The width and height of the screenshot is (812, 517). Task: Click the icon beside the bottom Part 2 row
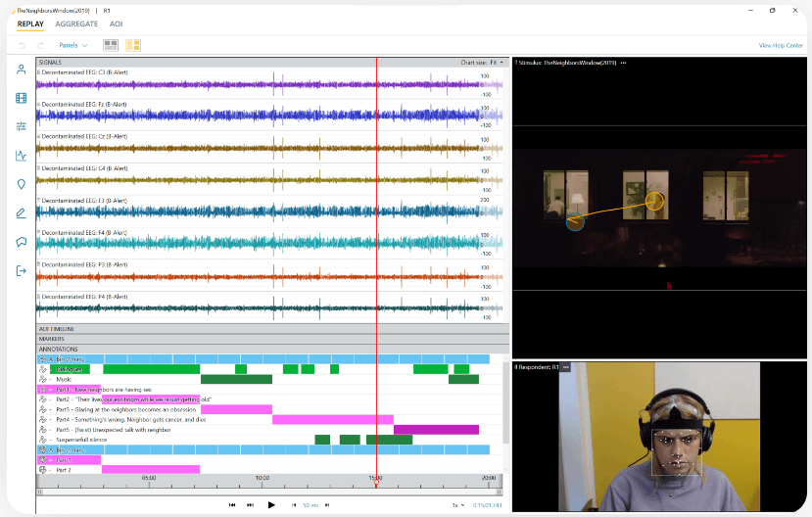tap(43, 470)
